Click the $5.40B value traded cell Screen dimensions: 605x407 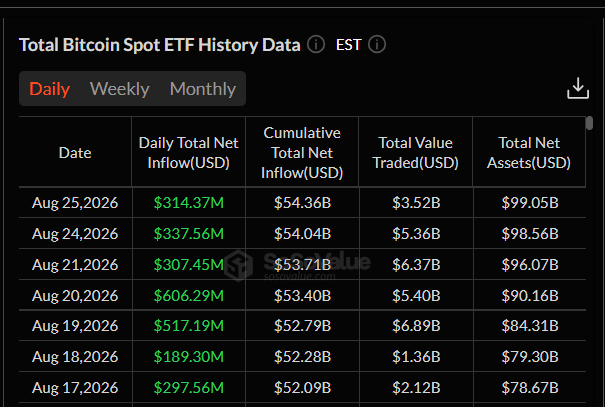[416, 296]
